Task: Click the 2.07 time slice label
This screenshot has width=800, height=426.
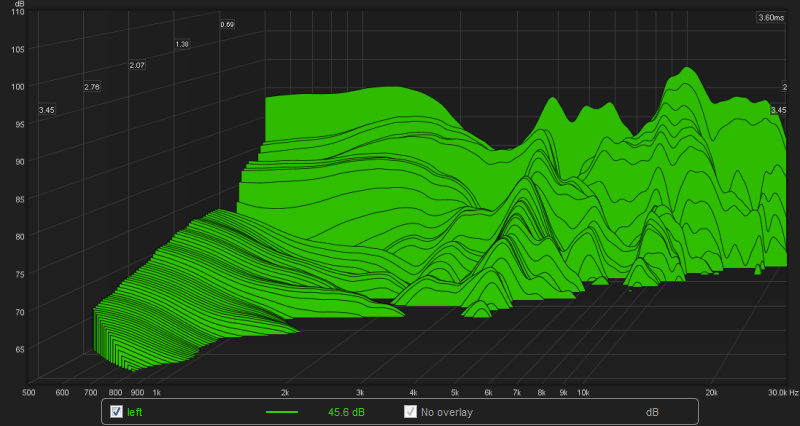Action: pos(137,65)
